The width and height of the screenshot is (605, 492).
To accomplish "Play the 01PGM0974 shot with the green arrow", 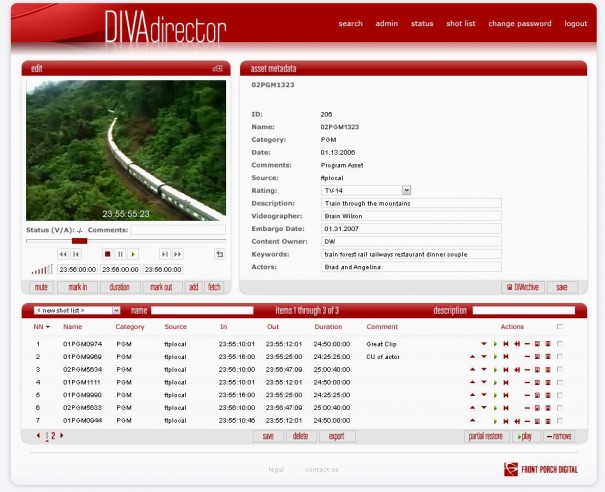I will (x=495, y=344).
